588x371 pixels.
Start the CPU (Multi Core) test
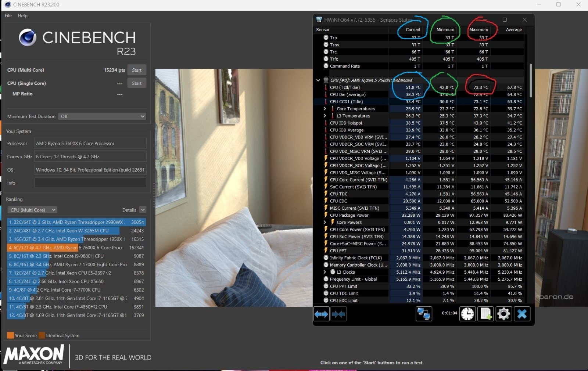[x=137, y=70]
